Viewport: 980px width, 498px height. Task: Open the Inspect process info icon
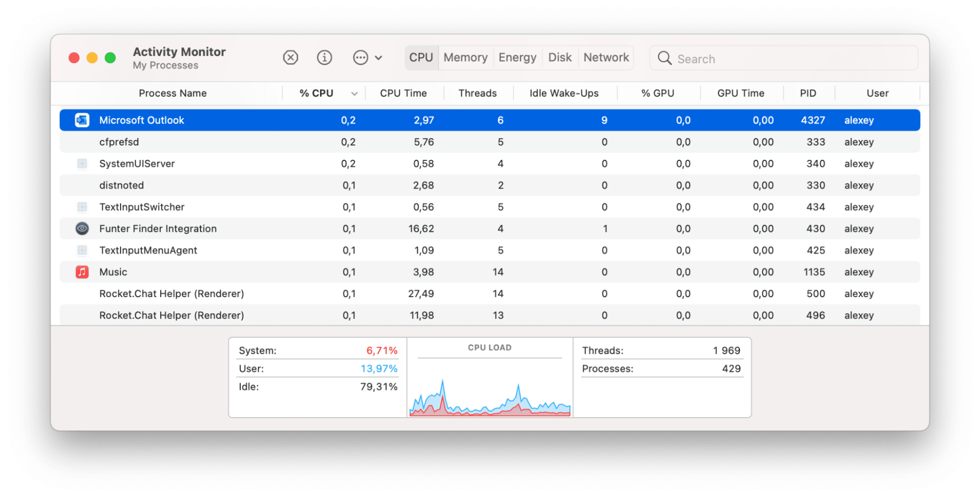pos(324,58)
